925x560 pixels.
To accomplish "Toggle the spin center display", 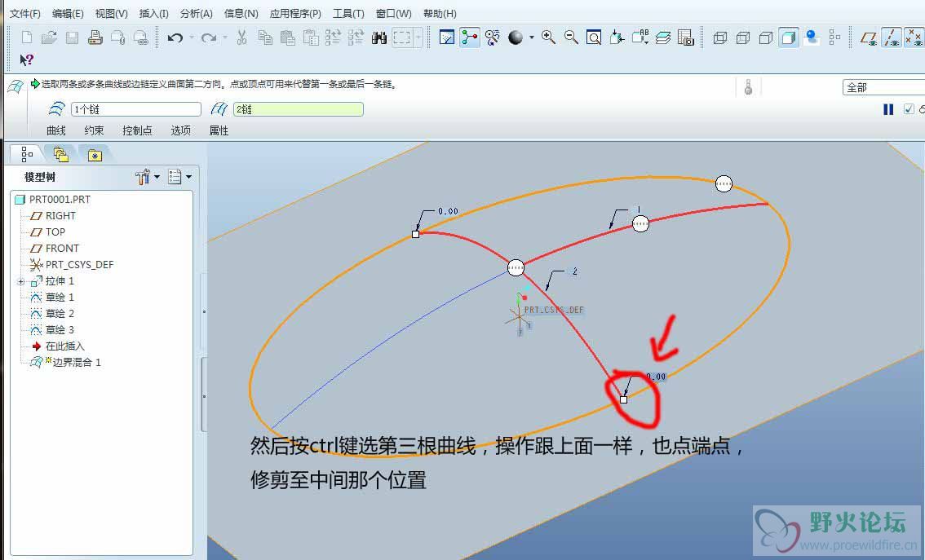I will coord(470,38).
